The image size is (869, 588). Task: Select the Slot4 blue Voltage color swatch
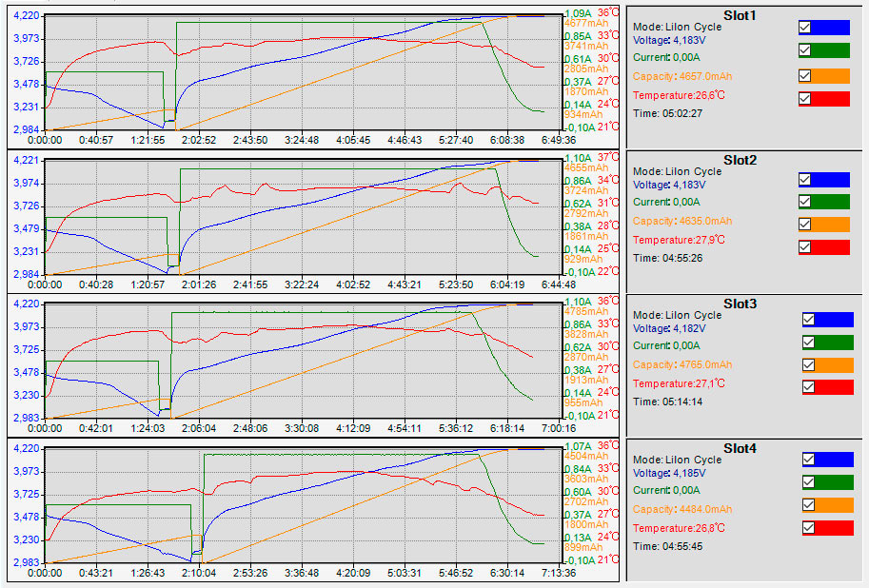click(x=834, y=460)
